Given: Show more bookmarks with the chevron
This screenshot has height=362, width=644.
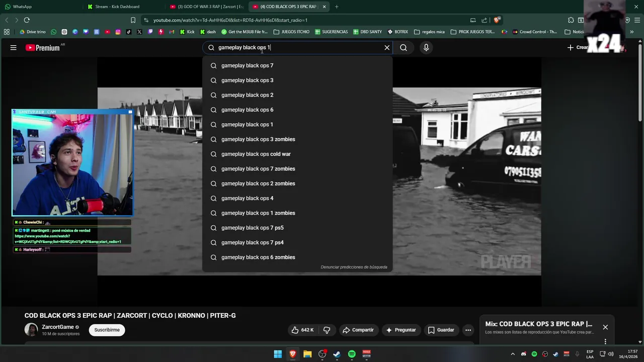Looking at the screenshot, I should click(x=631, y=32).
